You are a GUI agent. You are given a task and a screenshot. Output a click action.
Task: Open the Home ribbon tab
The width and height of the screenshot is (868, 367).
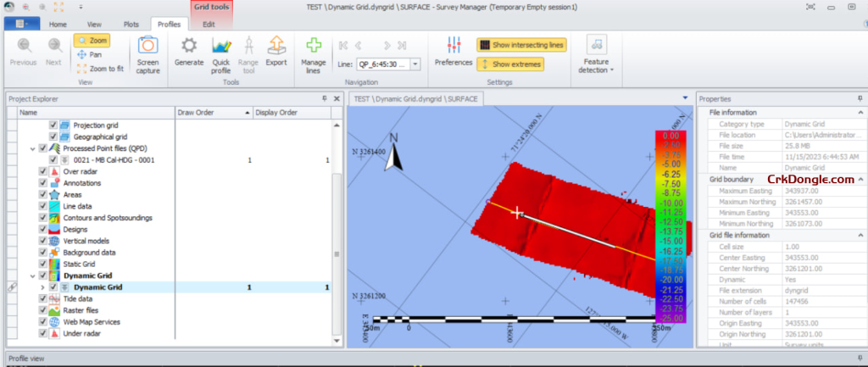pos(58,25)
